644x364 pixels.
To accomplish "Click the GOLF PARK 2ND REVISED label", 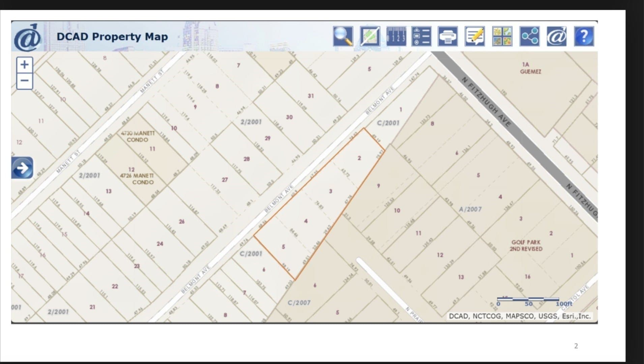I will [526, 245].
